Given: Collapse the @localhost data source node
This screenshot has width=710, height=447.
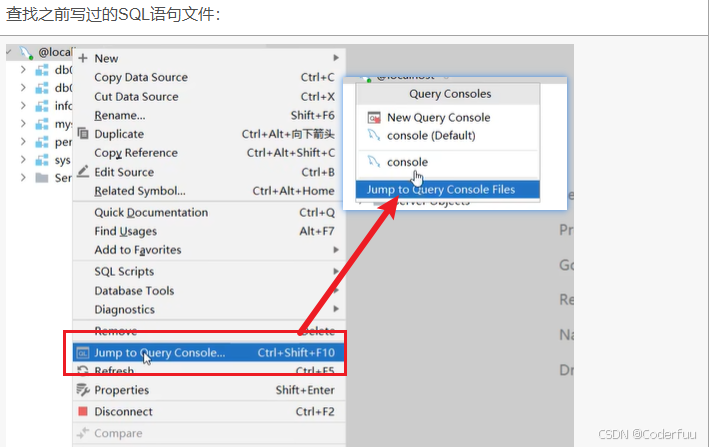Looking at the screenshot, I should click(9, 52).
